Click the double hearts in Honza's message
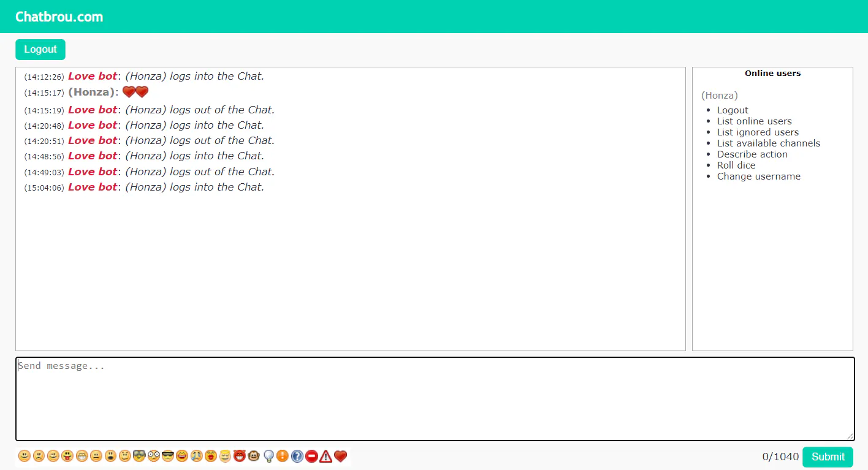Image resolution: width=868 pixels, height=470 pixels. click(135, 92)
